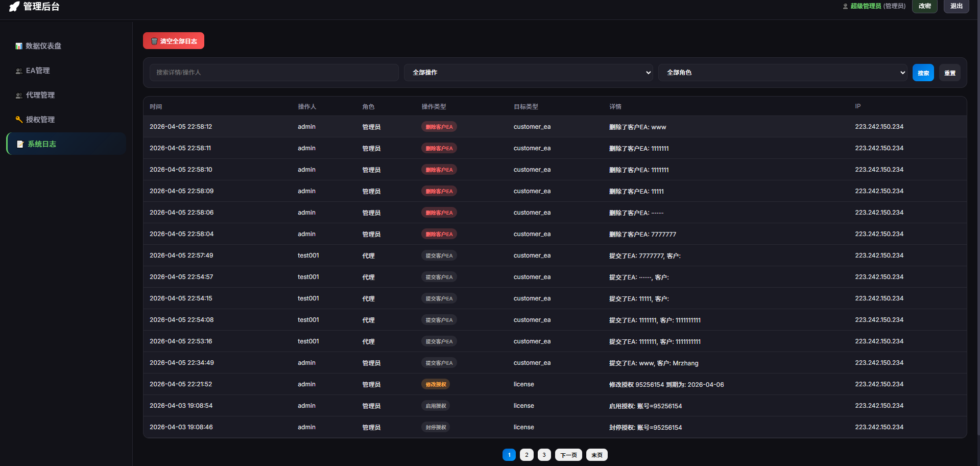Click the timestamp 2026-04-05 22:54:15
Screen dimensions: 980x466
click(x=181, y=298)
